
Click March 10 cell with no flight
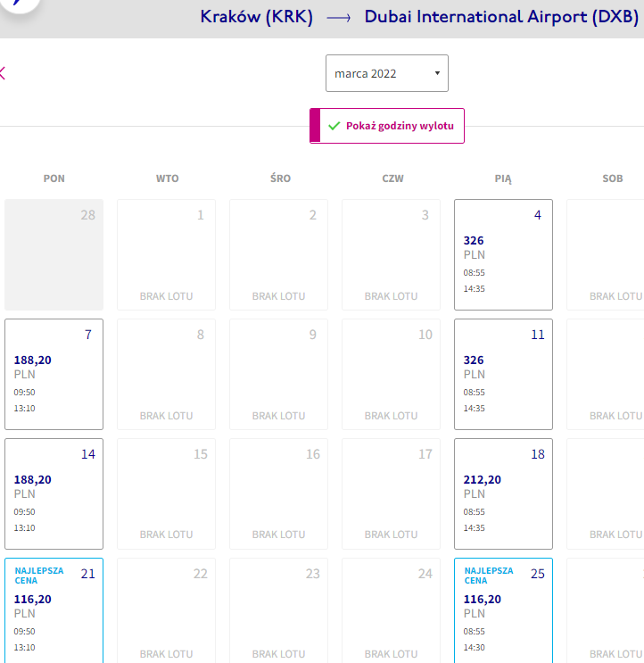391,374
